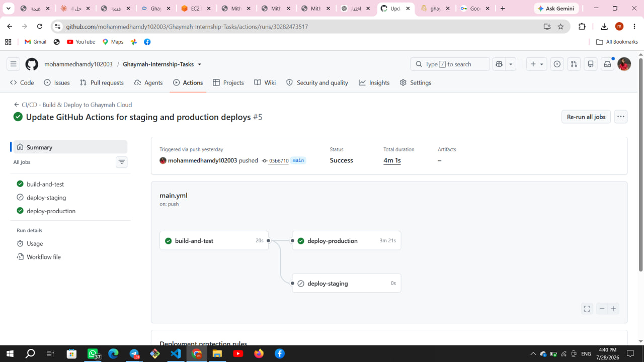
Task: Open Maps bookmark in bookmarks bar
Action: (x=113, y=42)
